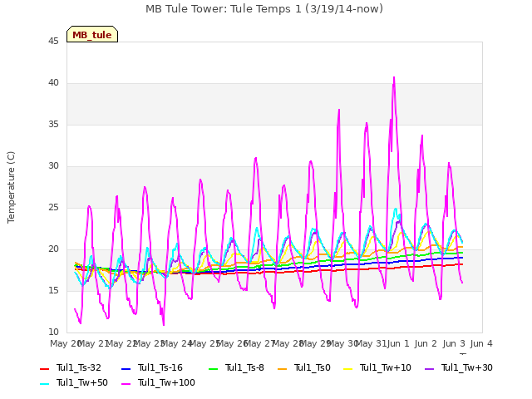Select the Tul1_Tw+10 legend label
The width and height of the screenshot is (532, 399).
coord(386,367)
